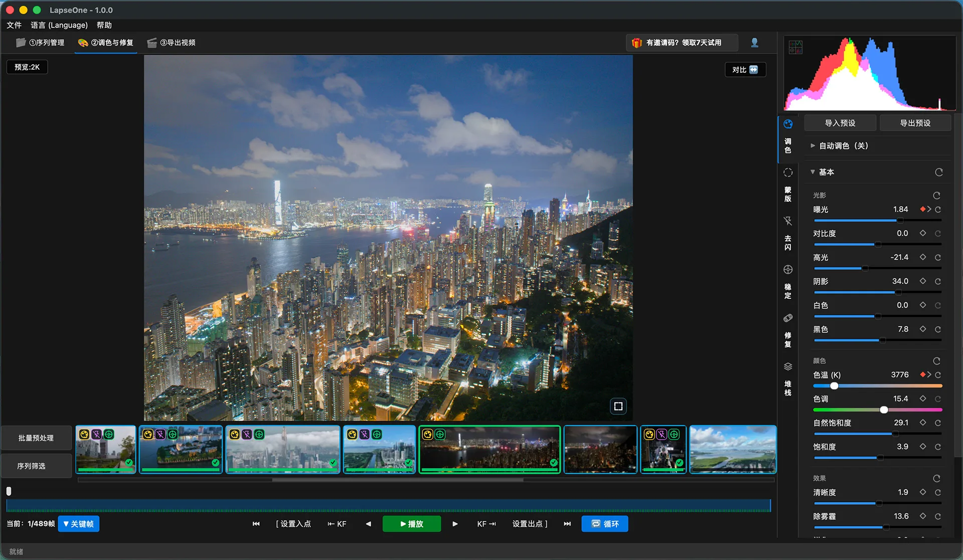
Task: Reset the 光影 group values
Action: [936, 196]
